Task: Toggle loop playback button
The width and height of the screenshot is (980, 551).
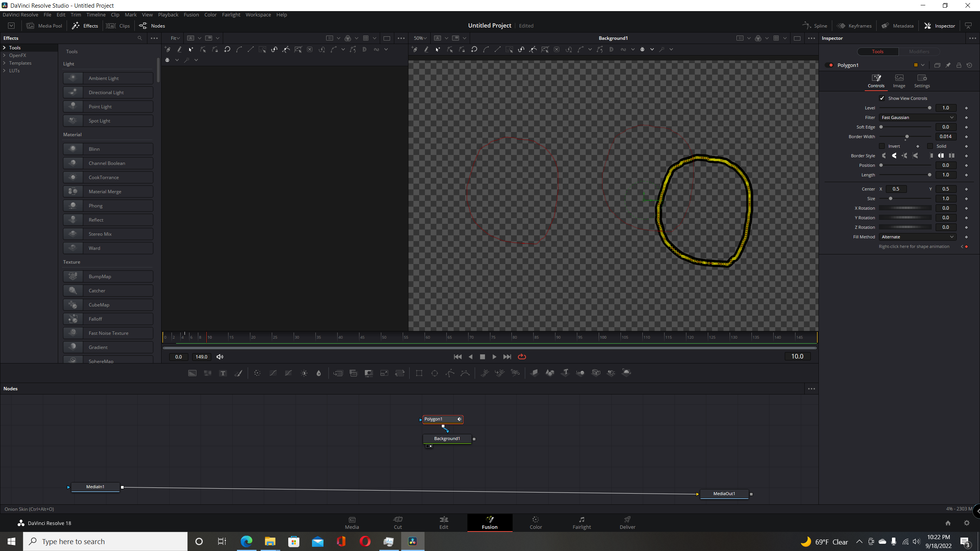Action: (522, 357)
